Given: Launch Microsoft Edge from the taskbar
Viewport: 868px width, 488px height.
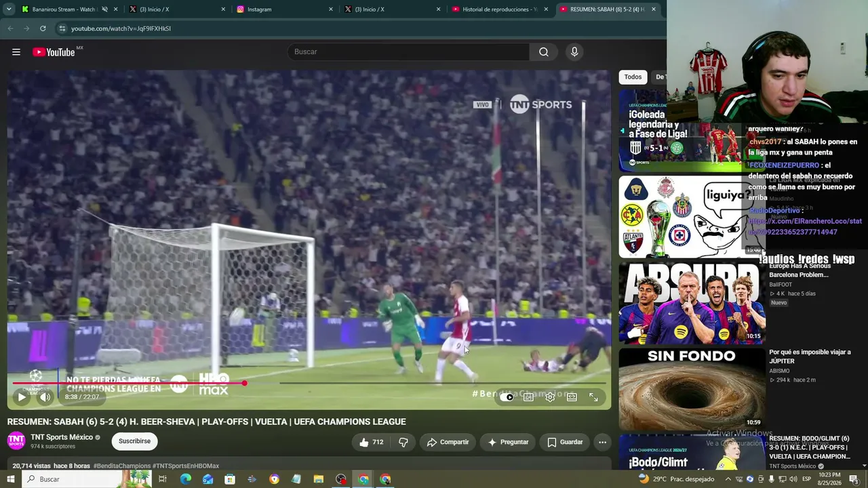Looking at the screenshot, I should (185, 479).
